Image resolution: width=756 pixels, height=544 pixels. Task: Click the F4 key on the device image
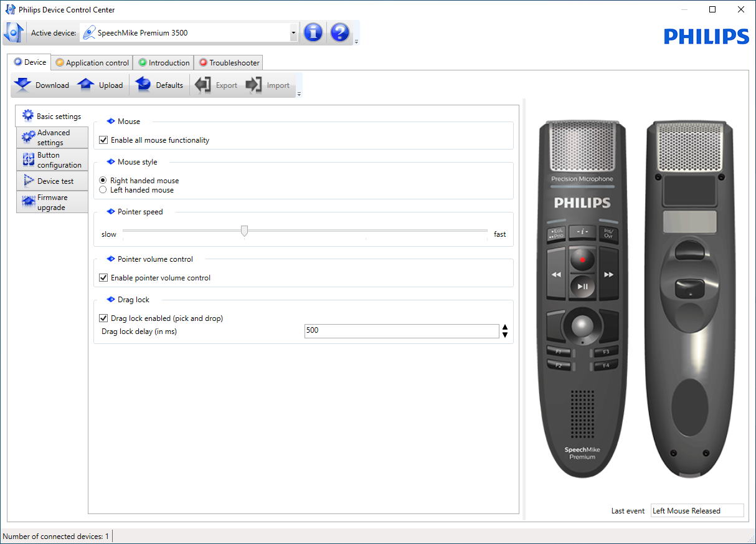(606, 366)
